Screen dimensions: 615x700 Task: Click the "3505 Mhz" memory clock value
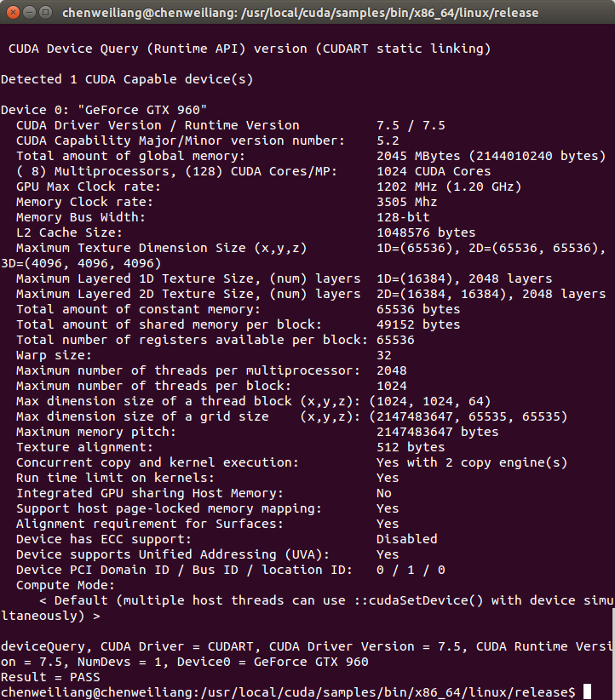click(x=406, y=202)
